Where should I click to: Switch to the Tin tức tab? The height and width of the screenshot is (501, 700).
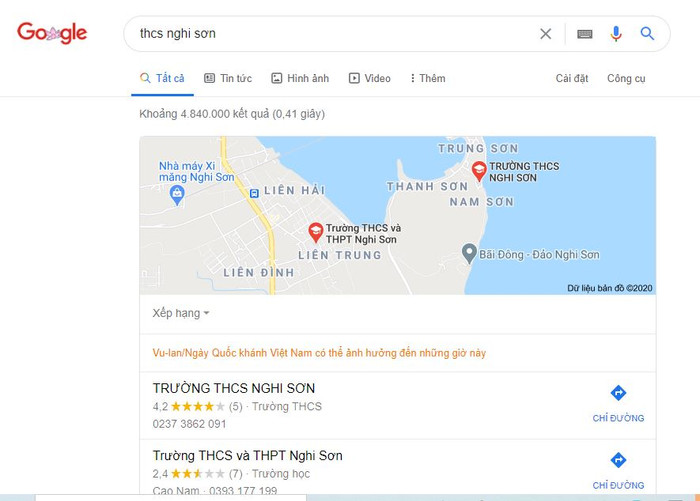point(228,78)
